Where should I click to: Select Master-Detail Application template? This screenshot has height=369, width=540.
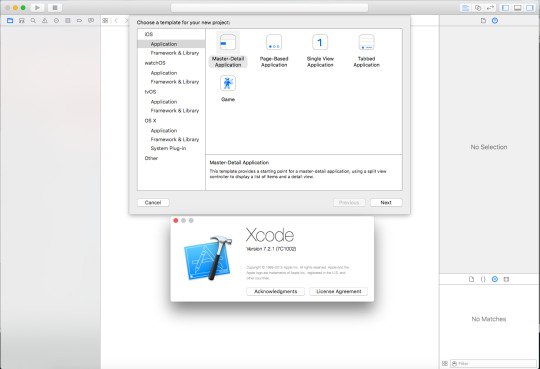point(228,50)
